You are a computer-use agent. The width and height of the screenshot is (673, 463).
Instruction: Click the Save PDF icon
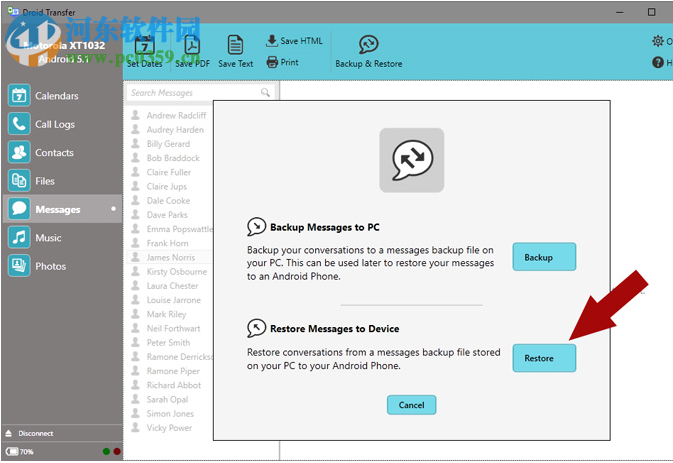[192, 45]
